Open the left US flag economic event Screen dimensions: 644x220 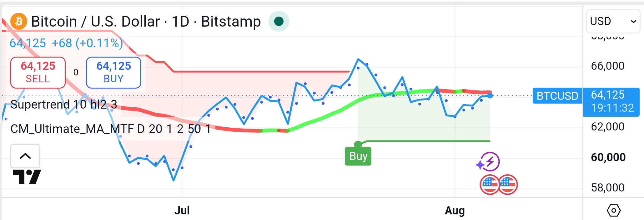(x=489, y=185)
